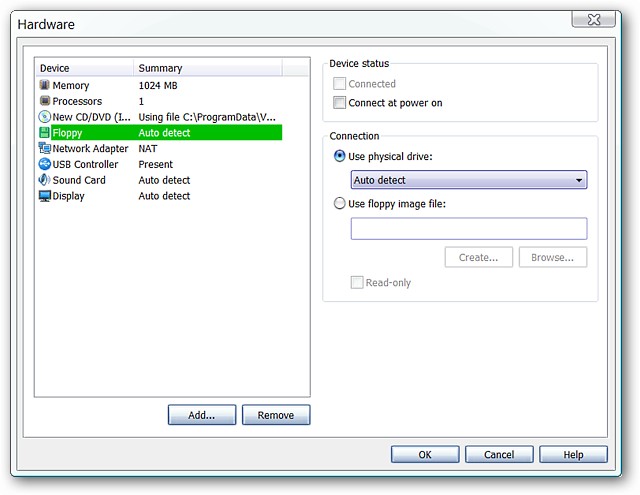Click the New CD/DVD disc icon
The width and height of the screenshot is (640, 495).
click(x=44, y=117)
